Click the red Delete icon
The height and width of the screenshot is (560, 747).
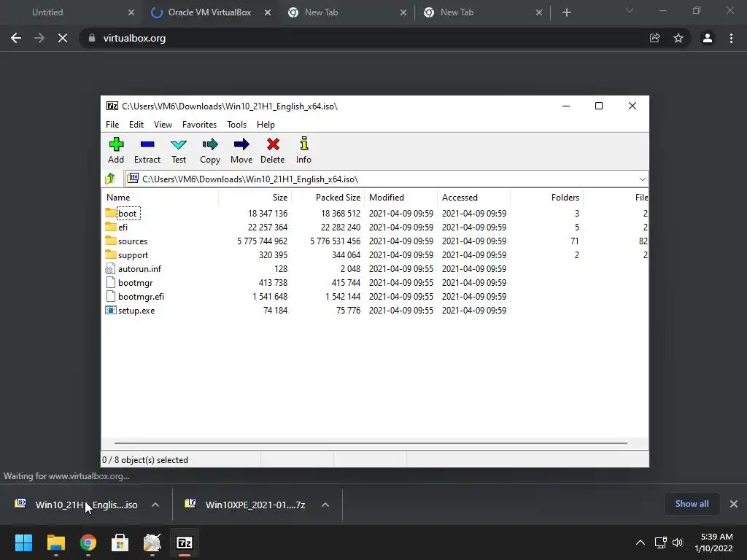point(273,144)
